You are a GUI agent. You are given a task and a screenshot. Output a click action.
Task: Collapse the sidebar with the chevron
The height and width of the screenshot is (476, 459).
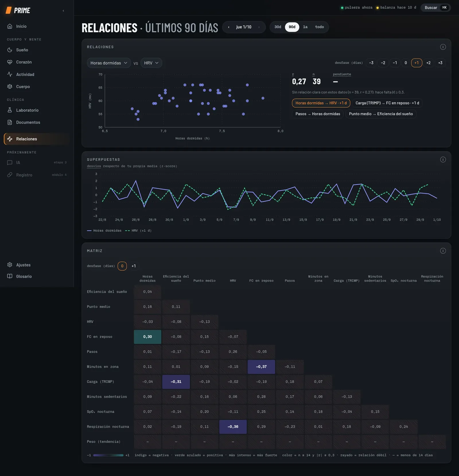(63, 11)
